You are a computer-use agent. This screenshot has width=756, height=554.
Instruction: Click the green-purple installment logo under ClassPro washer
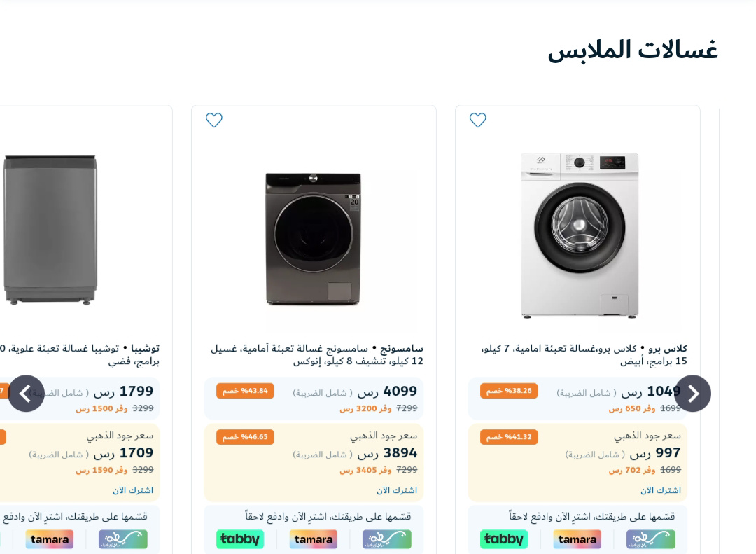tap(651, 539)
